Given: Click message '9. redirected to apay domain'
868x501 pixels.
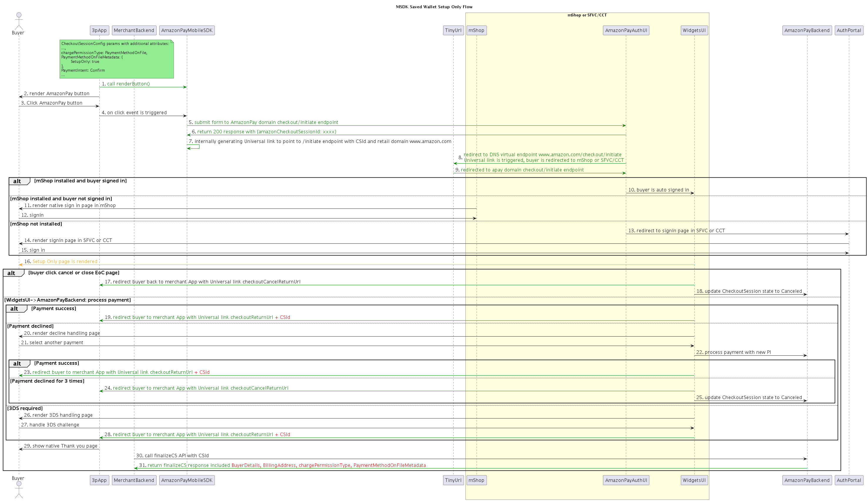Looking at the screenshot, I should pyautogui.click(x=520, y=170).
